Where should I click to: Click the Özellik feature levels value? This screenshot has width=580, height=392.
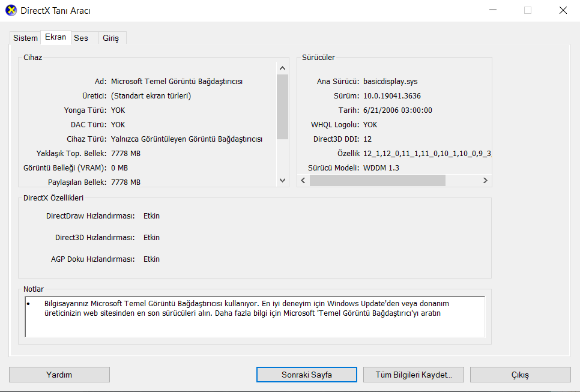point(427,154)
